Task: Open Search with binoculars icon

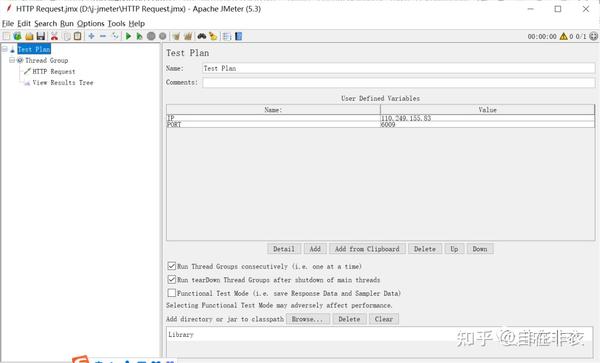Action: point(202,36)
